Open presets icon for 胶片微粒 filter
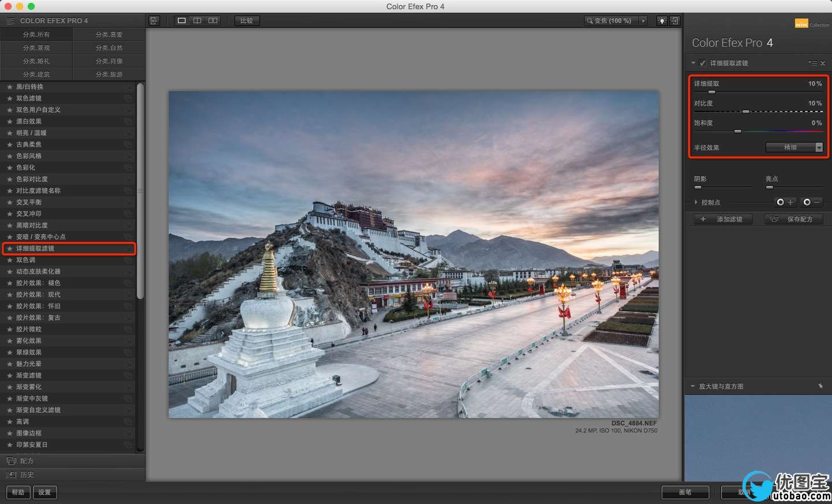This screenshot has width=832, height=504. point(128,329)
